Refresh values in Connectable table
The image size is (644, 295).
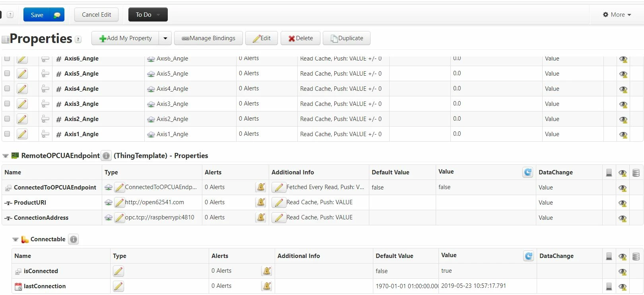528,256
